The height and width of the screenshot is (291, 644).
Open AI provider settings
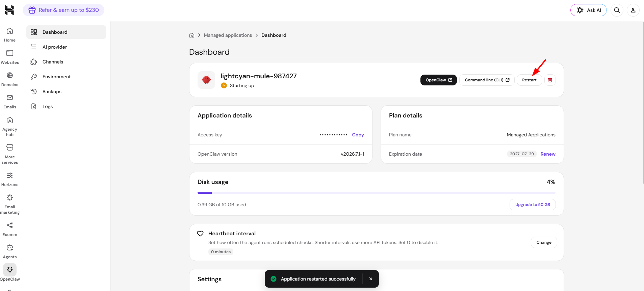pos(66,47)
